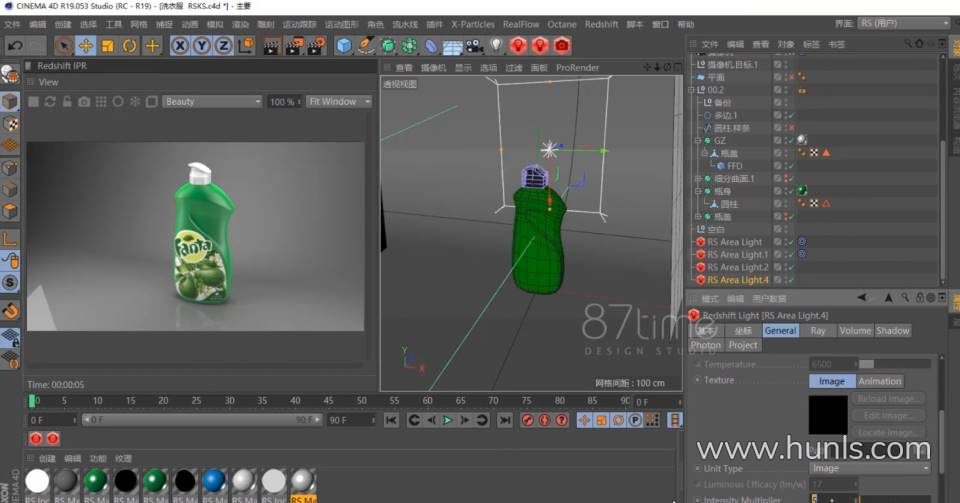Image resolution: width=960 pixels, height=503 pixels.
Task: Open the spline pen tool icon
Action: (366, 46)
